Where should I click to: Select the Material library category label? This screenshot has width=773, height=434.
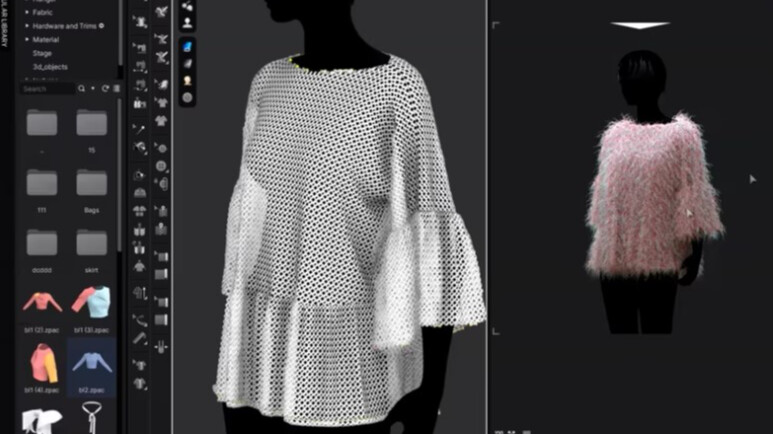point(45,39)
